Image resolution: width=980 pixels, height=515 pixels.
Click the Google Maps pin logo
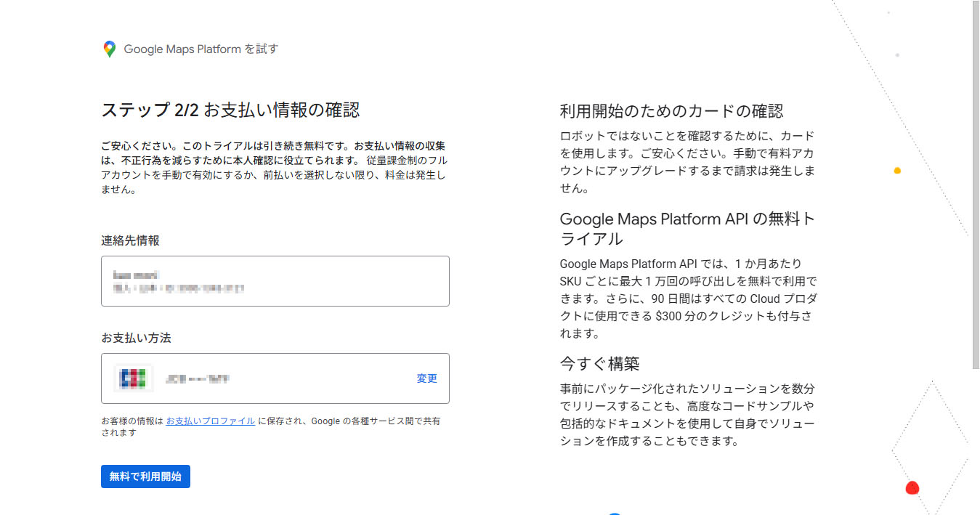coord(109,49)
